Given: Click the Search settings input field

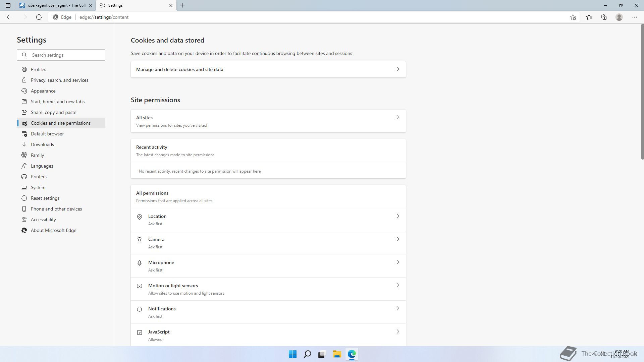Looking at the screenshot, I should click(66, 55).
